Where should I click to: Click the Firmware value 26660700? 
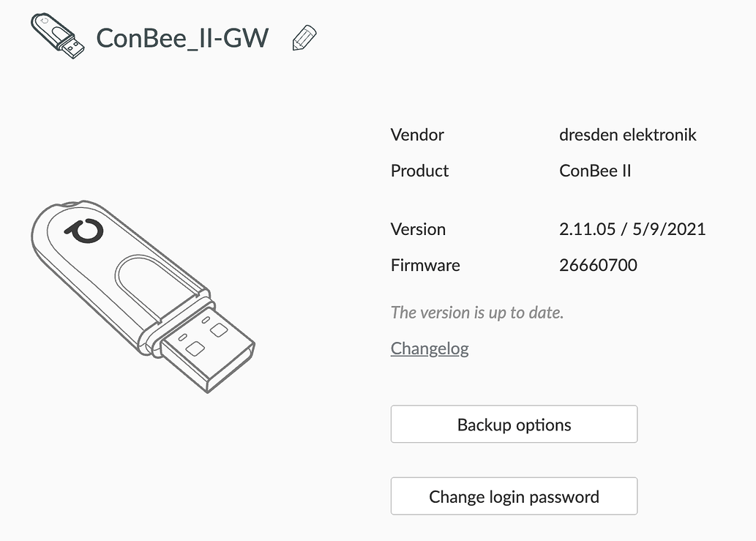coord(598,265)
